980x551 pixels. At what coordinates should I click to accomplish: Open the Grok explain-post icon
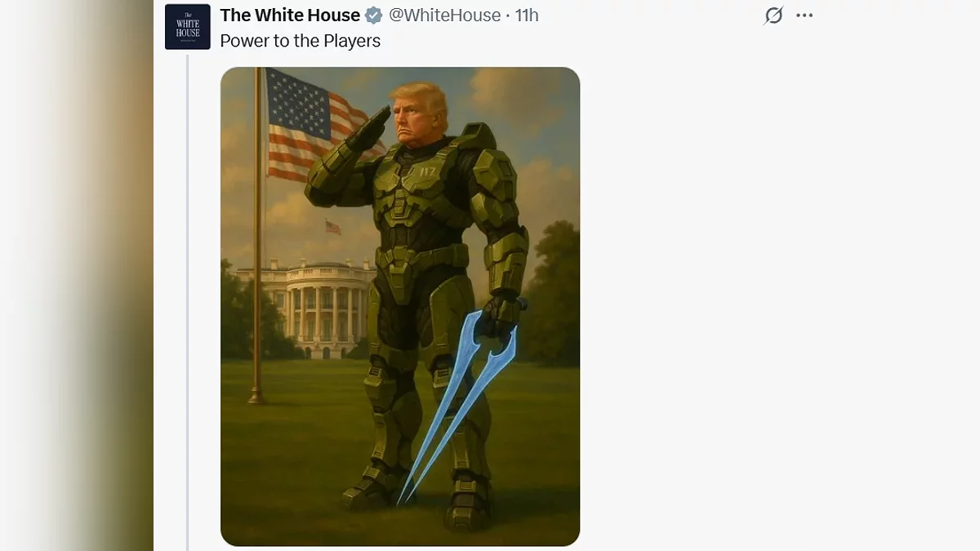pyautogui.click(x=773, y=16)
